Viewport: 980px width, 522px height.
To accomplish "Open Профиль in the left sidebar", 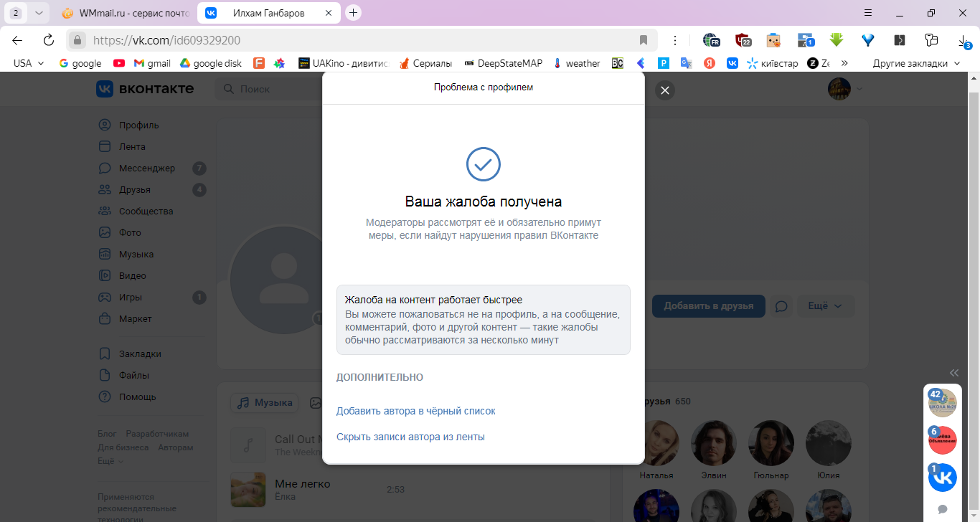I will click(139, 125).
